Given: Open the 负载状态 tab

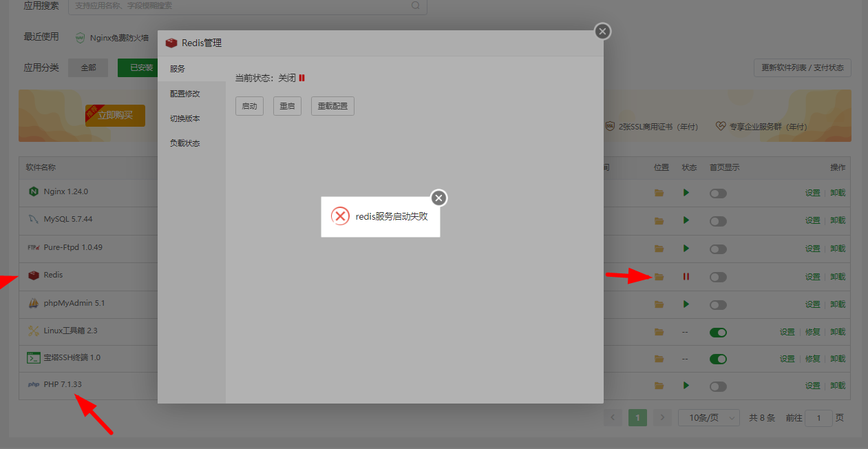Looking at the screenshot, I should (191, 143).
